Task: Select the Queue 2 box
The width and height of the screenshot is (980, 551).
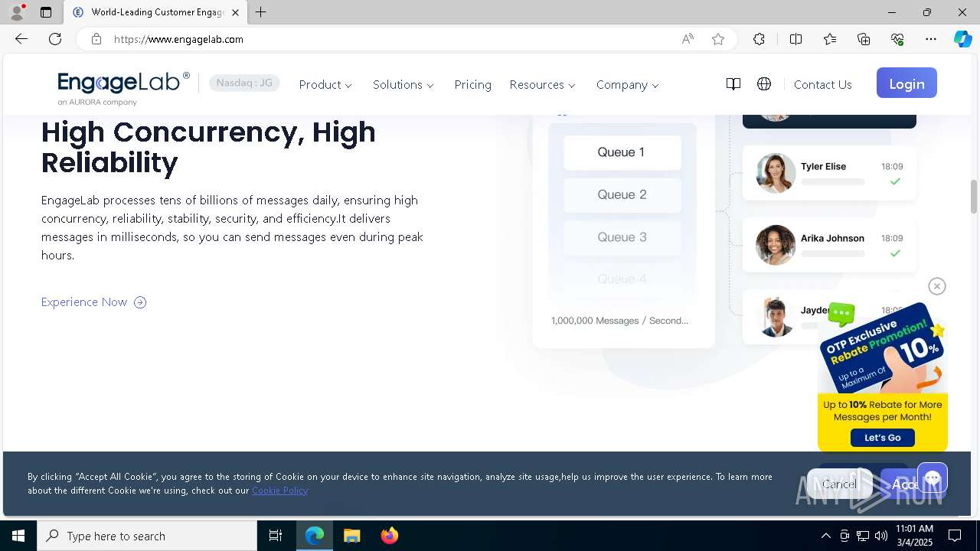Action: (622, 194)
